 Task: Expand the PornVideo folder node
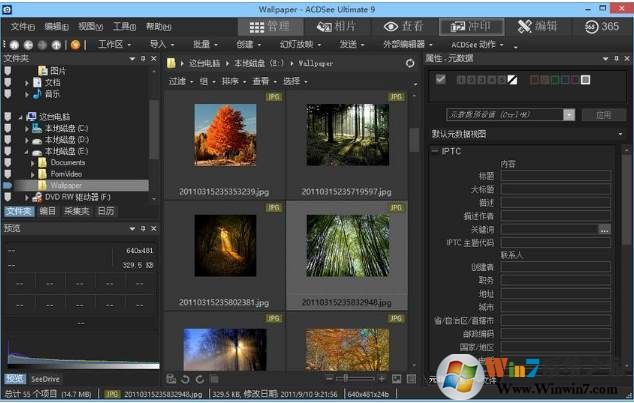[33, 175]
